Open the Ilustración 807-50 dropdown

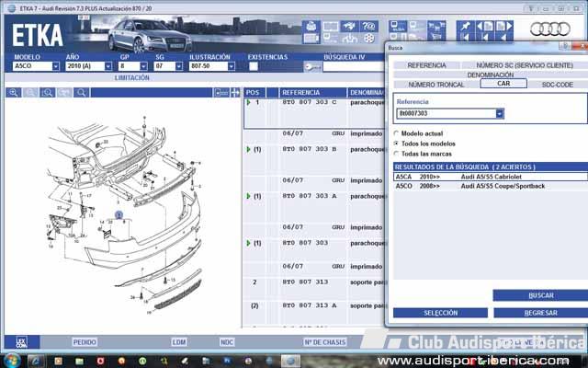pyautogui.click(x=232, y=66)
